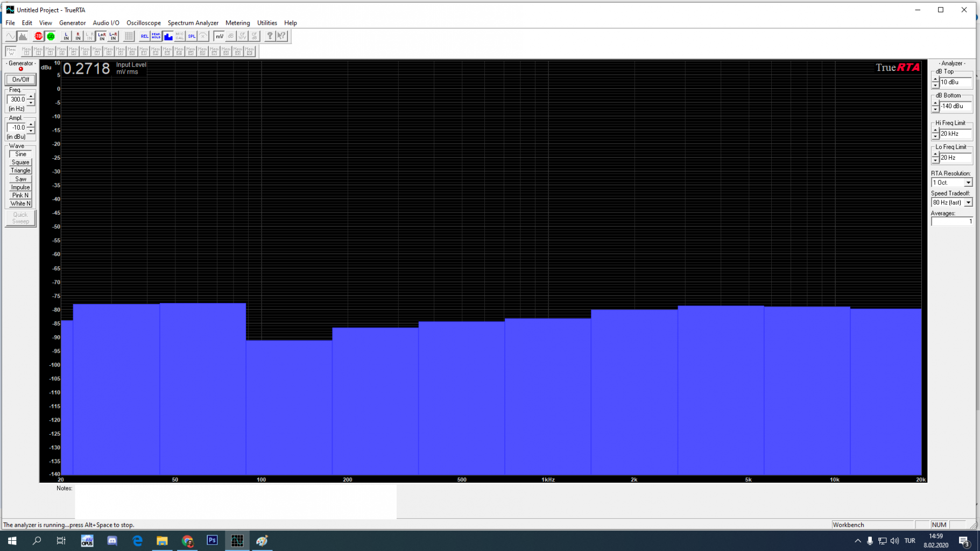Image resolution: width=980 pixels, height=551 pixels.
Task: Select the Sine waveform
Action: tap(20, 154)
